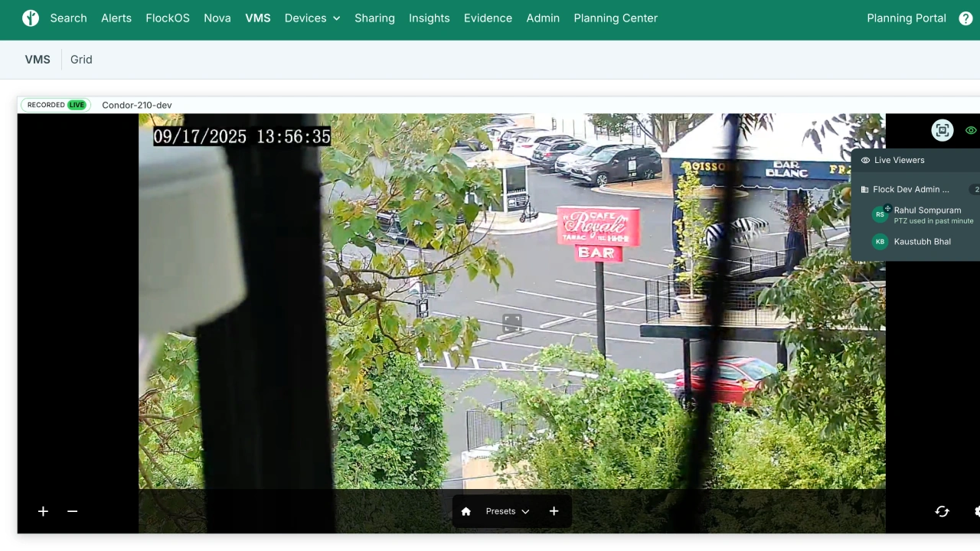This screenshot has width=980, height=551.
Task: Go to the camera home position
Action: [466, 511]
